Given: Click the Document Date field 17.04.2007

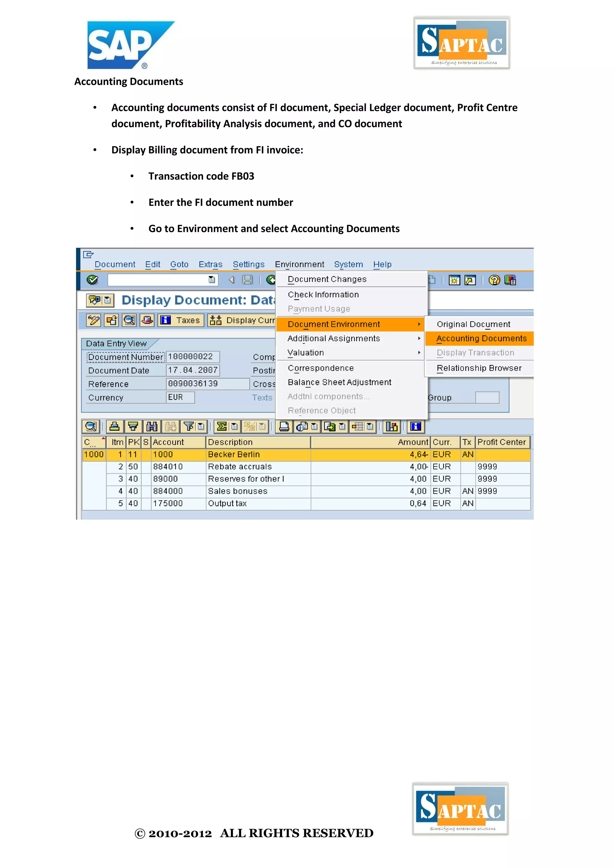Looking at the screenshot, I should point(193,370).
